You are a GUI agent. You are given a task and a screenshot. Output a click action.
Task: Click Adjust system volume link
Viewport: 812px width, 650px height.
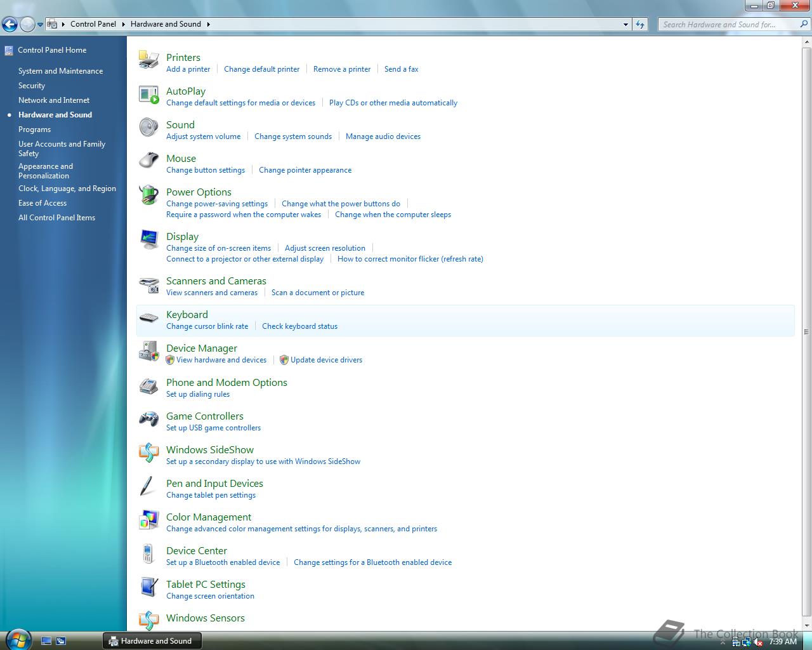(x=203, y=136)
